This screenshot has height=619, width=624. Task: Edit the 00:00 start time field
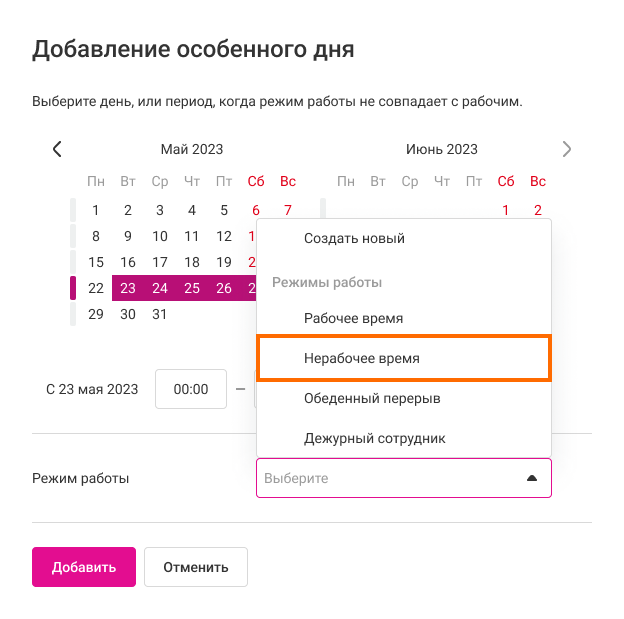(x=191, y=389)
